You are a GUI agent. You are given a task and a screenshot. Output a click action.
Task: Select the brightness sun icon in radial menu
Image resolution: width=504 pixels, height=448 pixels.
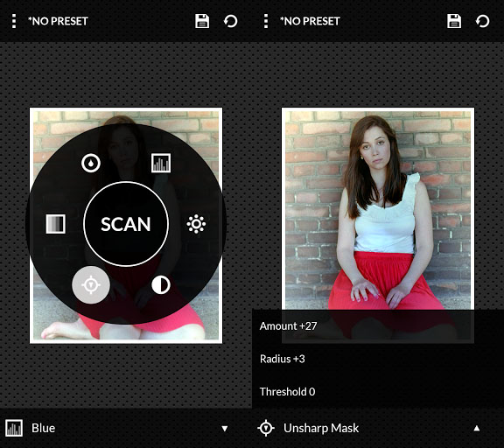point(196,224)
